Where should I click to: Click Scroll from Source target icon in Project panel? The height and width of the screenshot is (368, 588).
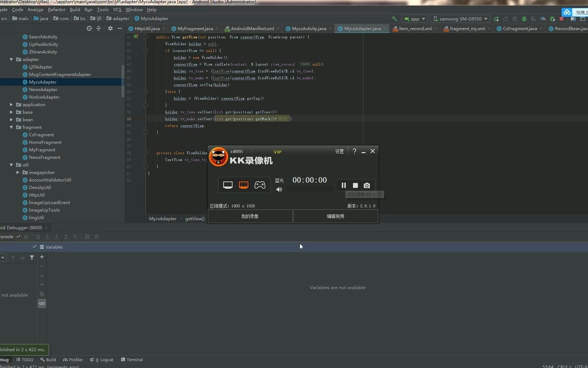click(89, 28)
